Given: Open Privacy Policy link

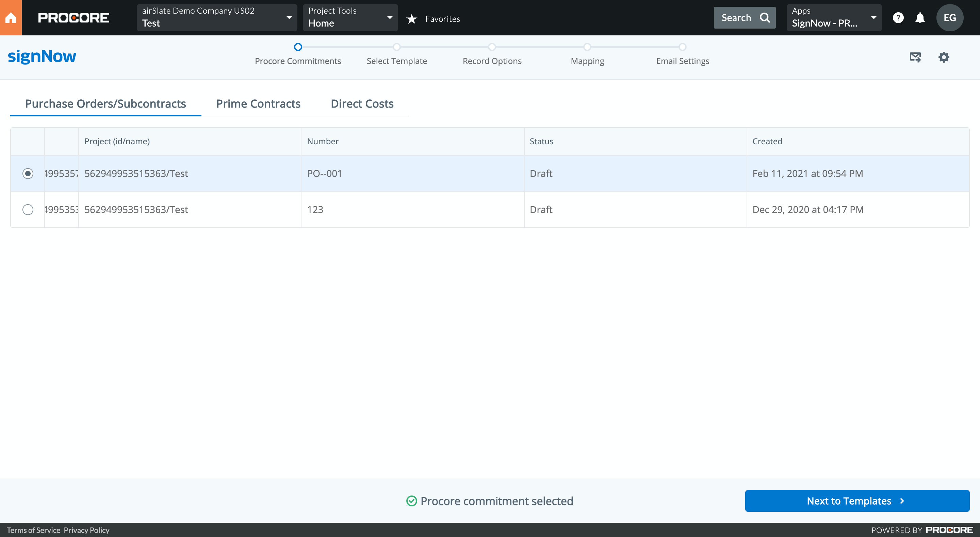Looking at the screenshot, I should [x=86, y=530].
